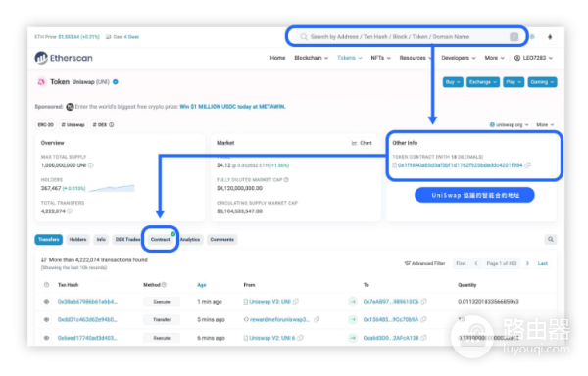Open the Gaming dropdown button
The image size is (588, 376).
542,82
